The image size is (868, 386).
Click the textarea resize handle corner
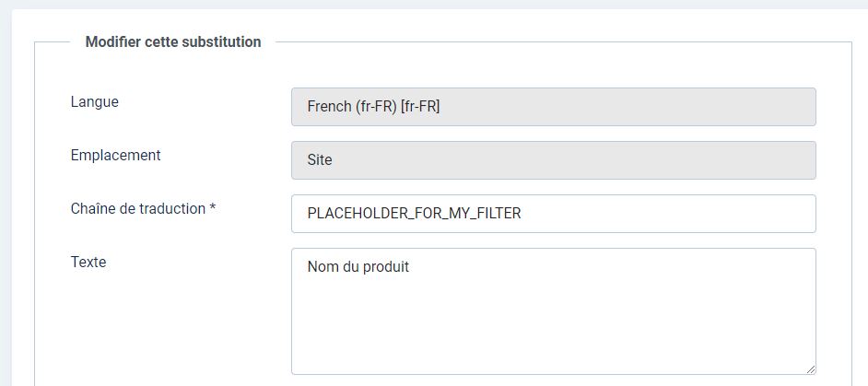[x=810, y=368]
